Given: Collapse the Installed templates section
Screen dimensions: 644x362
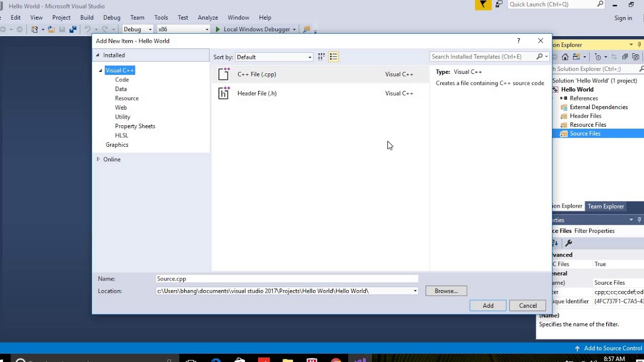Looking at the screenshot, I should pyautogui.click(x=98, y=55).
